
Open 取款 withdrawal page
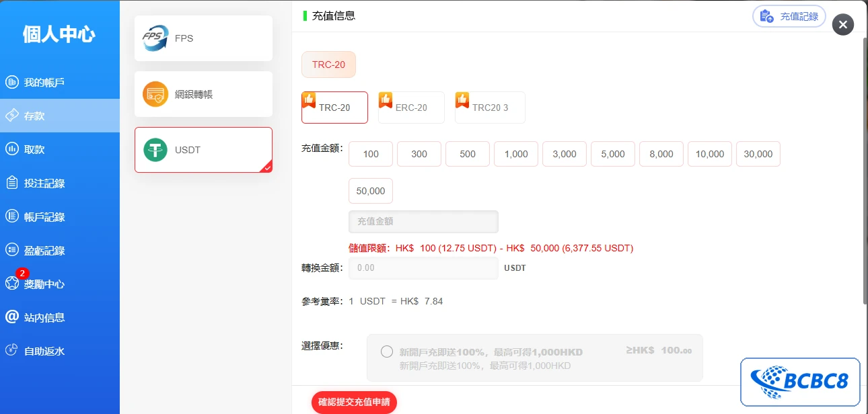[60, 149]
